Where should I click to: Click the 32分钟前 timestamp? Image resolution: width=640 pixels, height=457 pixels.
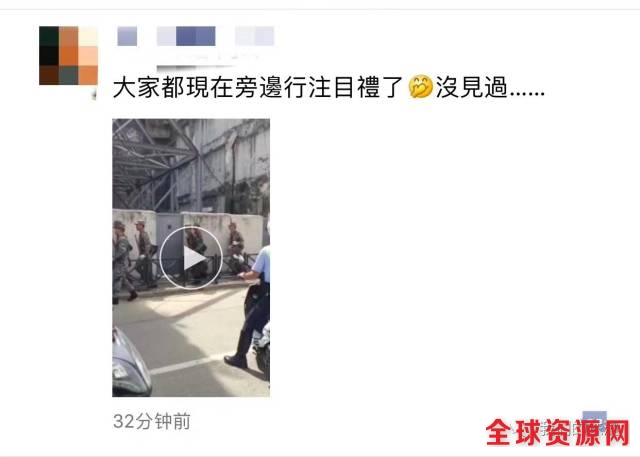[152, 421]
